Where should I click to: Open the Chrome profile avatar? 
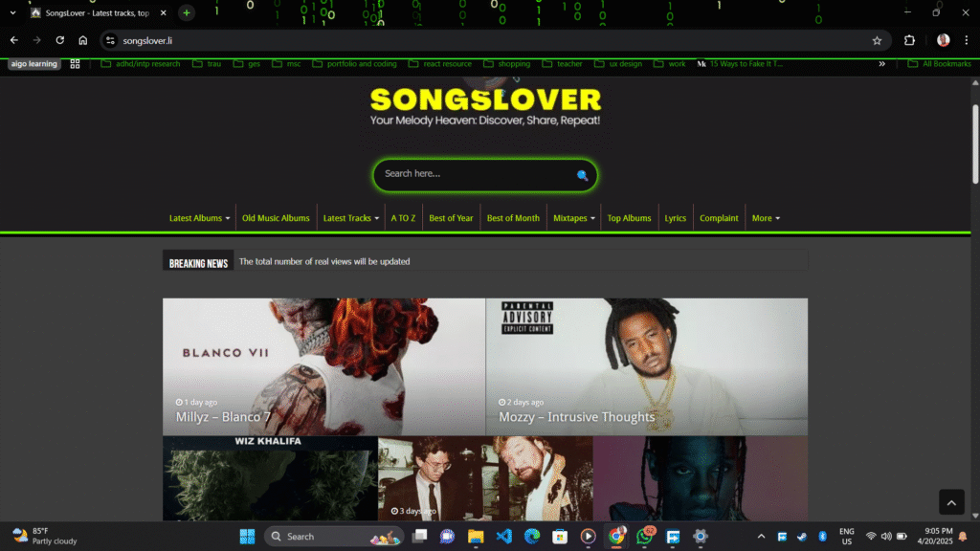[943, 40]
